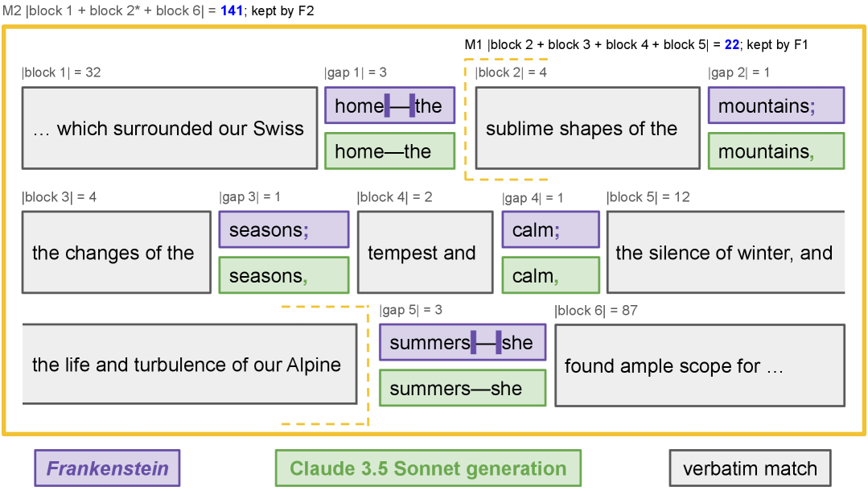The height and width of the screenshot is (491, 868).
Task: Click the purple 'home—the' gap box
Action: 389,105
